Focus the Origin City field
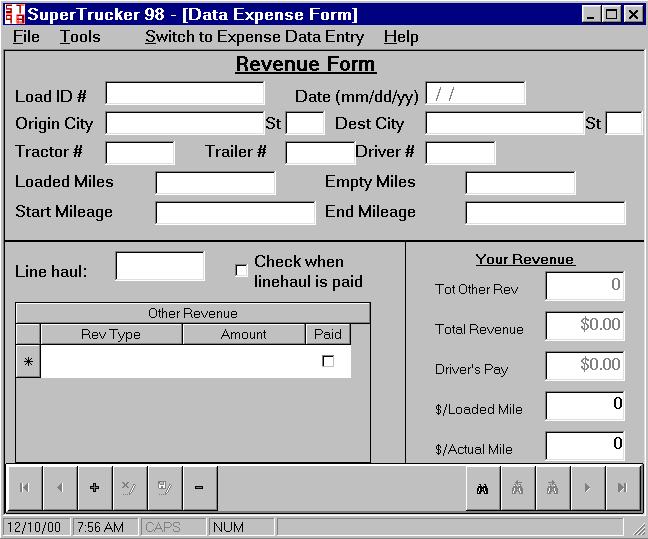This screenshot has height=539, width=648. click(185, 123)
